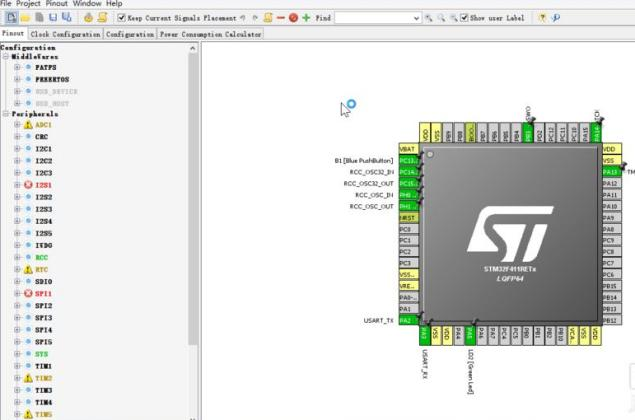Click the magnifier icon beside Show user Label checkbox
Screen dimensions: 635x420
click(x=454, y=18)
